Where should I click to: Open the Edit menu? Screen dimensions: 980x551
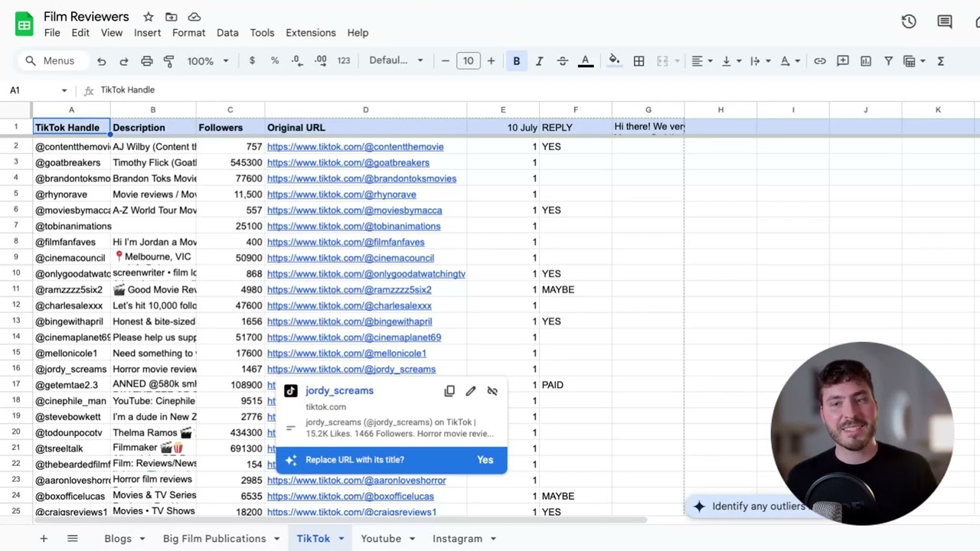(80, 33)
